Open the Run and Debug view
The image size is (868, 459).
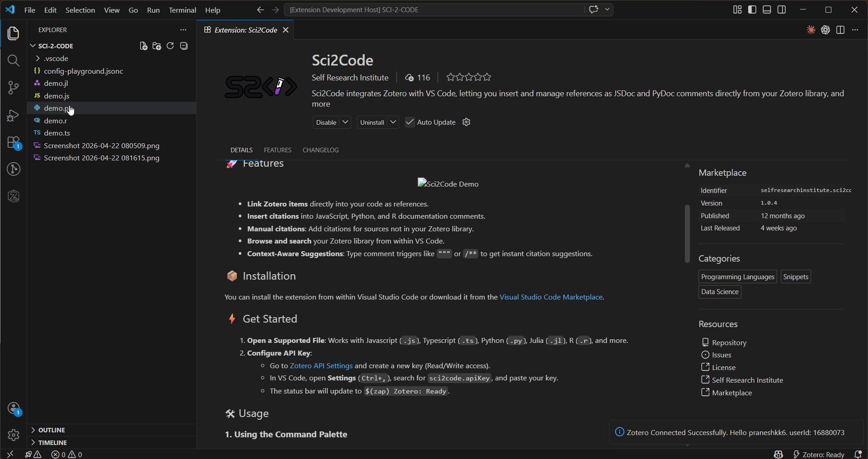[14, 115]
